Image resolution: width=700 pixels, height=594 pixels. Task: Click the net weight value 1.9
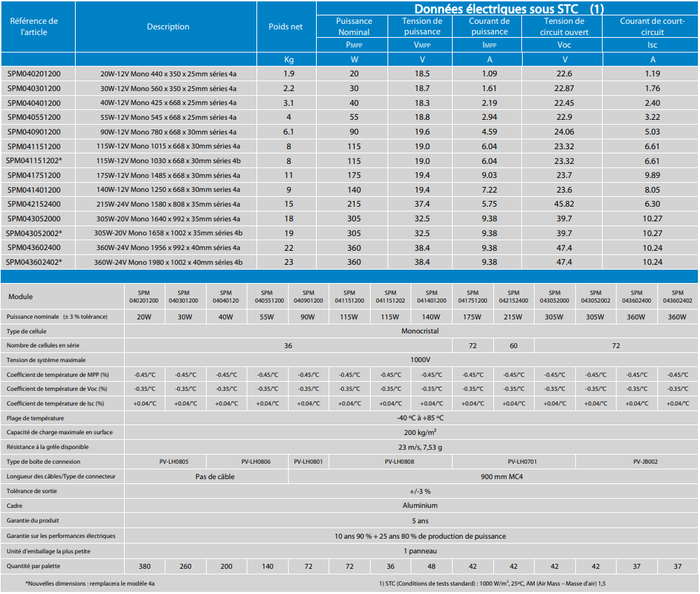tap(289, 74)
